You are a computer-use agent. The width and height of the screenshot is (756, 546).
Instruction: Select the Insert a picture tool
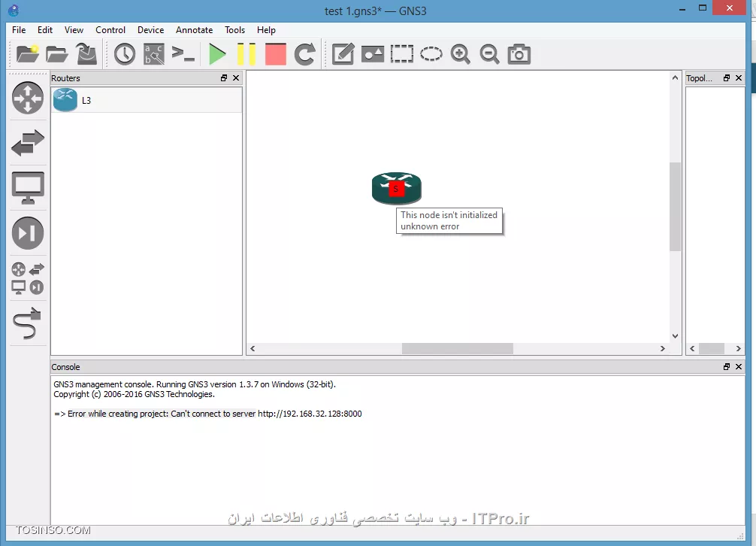pyautogui.click(x=373, y=54)
